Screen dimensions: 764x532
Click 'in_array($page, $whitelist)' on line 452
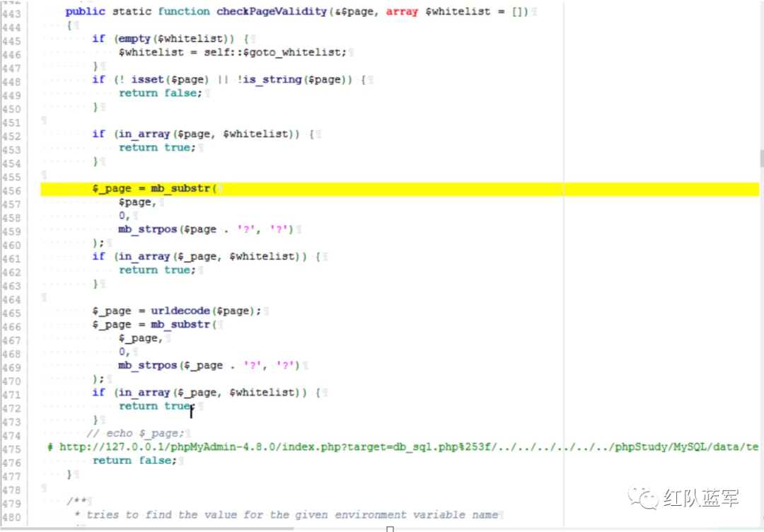[x=206, y=134]
